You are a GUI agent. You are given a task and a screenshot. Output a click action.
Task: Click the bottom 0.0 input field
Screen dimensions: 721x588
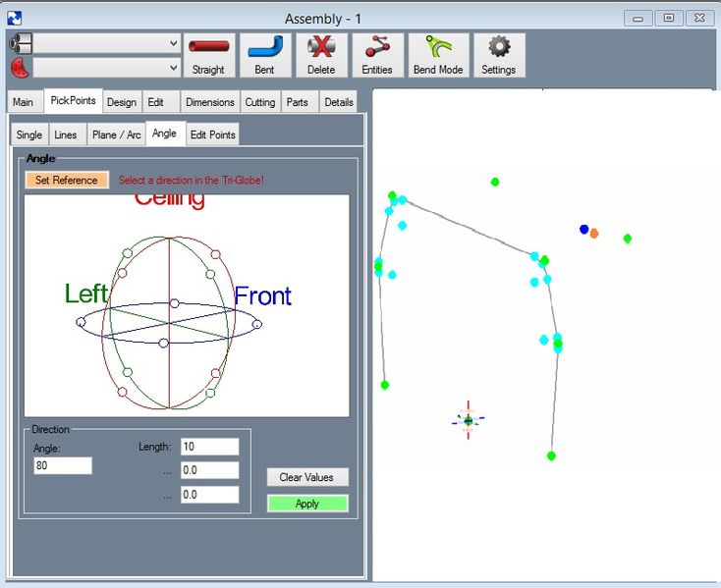209,495
